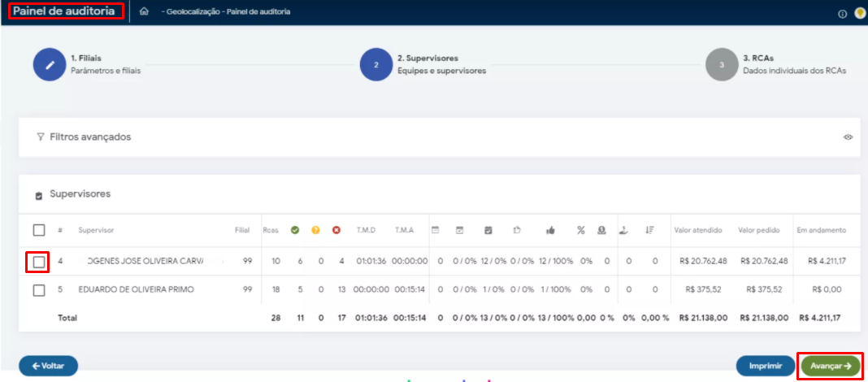The height and width of the screenshot is (382, 868).
Task: Click the clipboard icon beside Supervisores heading
Action: pyautogui.click(x=39, y=196)
